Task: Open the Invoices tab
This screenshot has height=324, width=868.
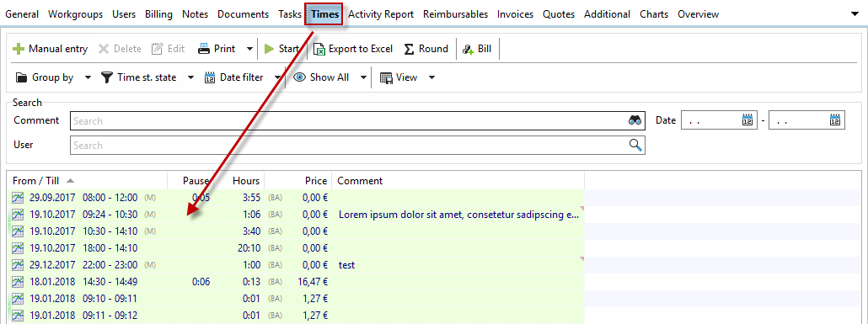Action: coord(516,14)
